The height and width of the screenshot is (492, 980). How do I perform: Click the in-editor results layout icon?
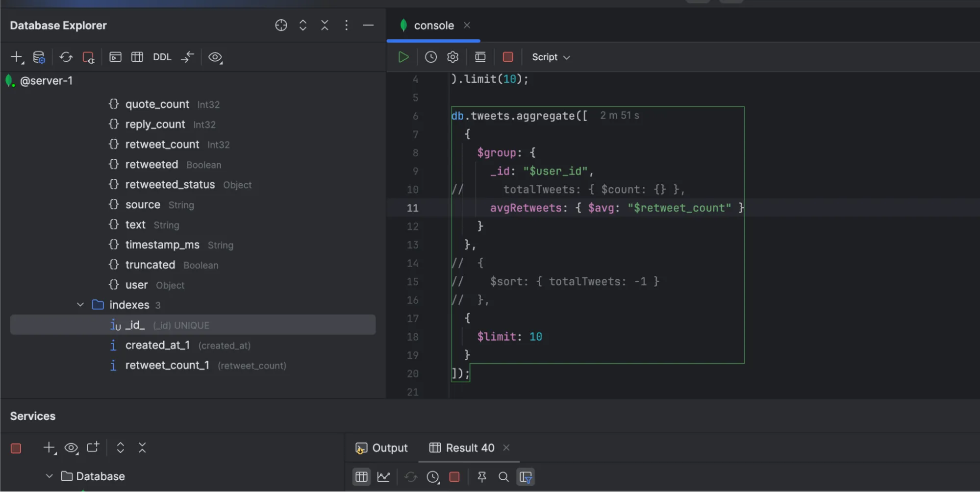[480, 57]
